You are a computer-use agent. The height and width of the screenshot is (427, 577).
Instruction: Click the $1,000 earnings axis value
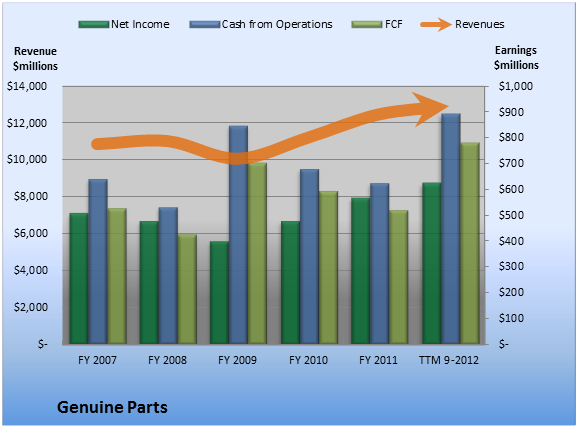516,87
